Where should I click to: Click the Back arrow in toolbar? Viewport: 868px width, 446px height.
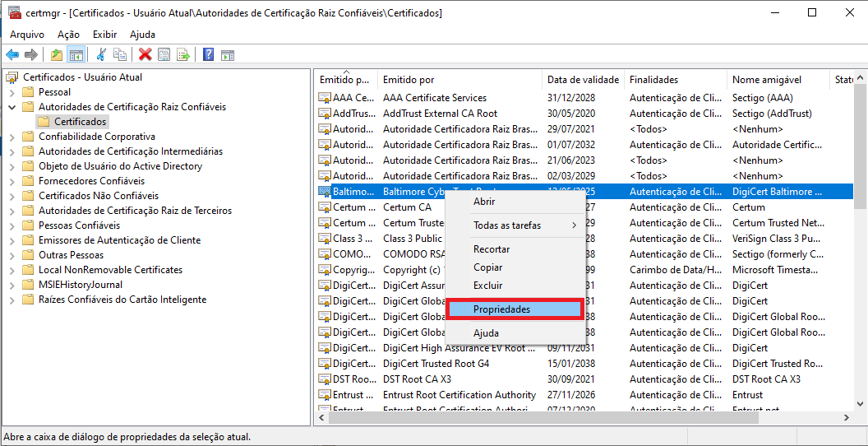tap(12, 55)
